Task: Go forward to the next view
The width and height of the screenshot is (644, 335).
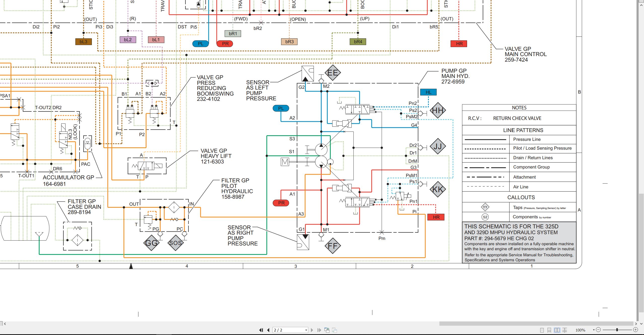Action: (x=334, y=330)
